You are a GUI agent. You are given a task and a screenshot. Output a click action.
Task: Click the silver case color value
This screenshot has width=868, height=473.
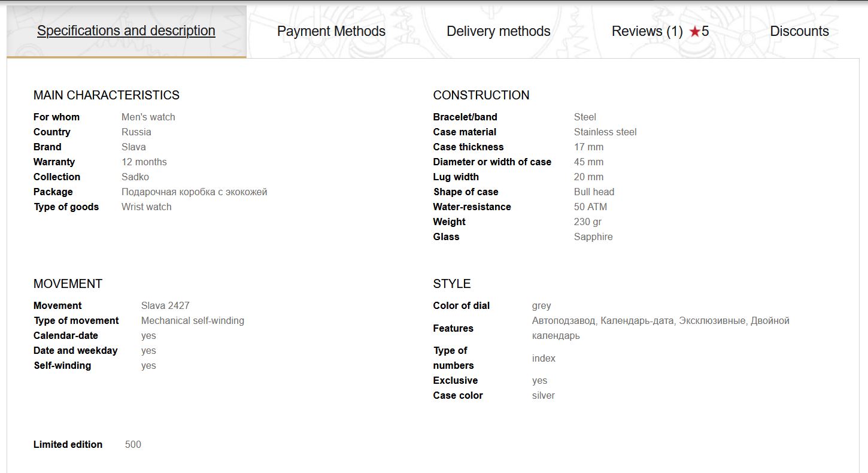tap(544, 396)
